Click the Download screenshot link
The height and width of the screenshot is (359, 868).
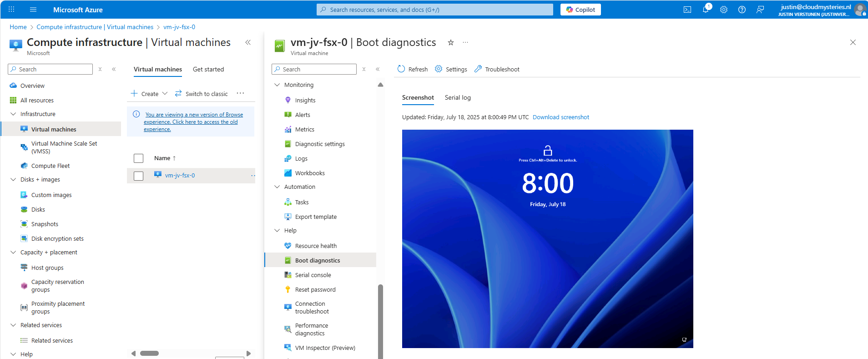[x=560, y=117]
